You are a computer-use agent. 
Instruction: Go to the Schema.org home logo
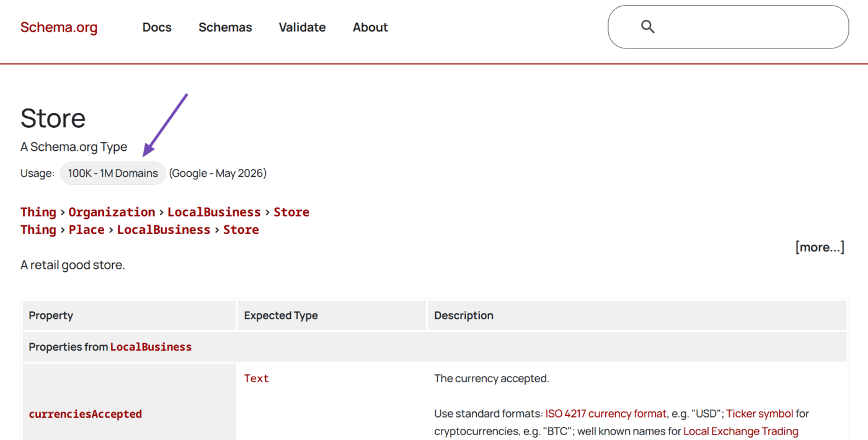coord(59,27)
